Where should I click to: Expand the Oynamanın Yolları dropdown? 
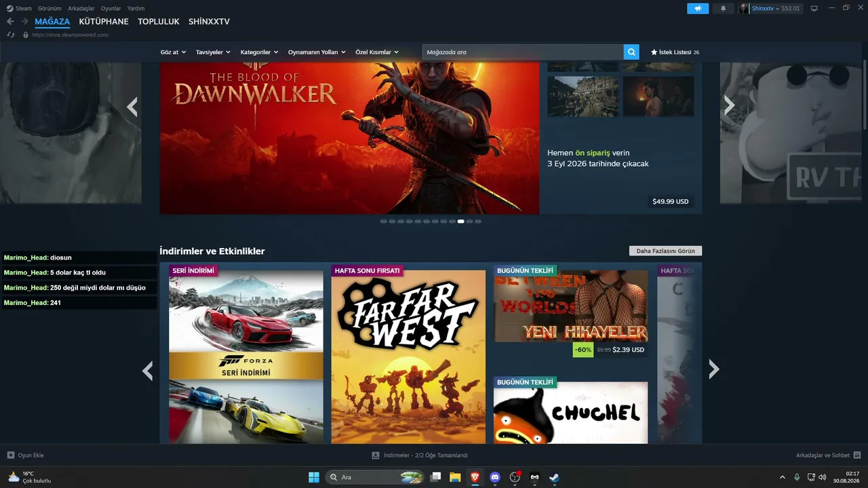point(317,52)
